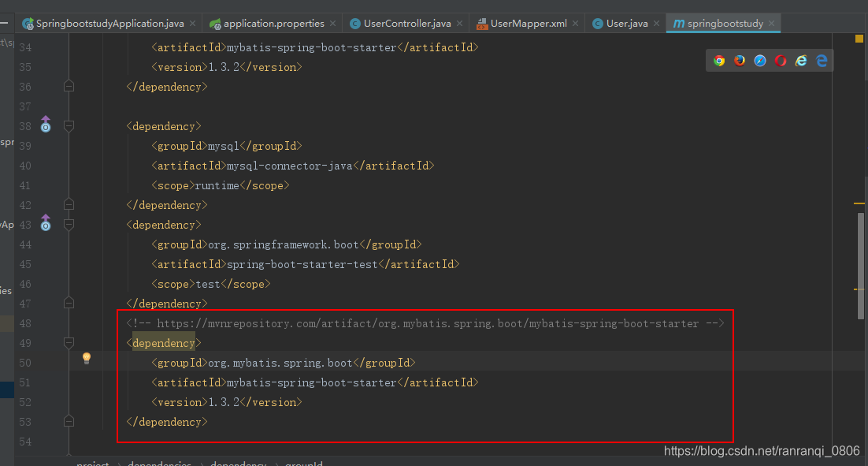Click 'org.springframework.boot' groupId text
868x466 pixels.
[284, 245]
